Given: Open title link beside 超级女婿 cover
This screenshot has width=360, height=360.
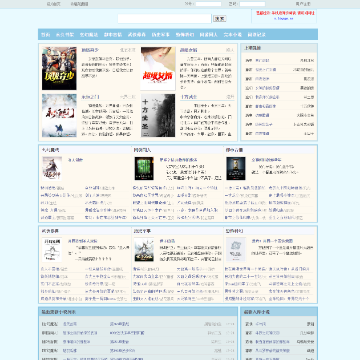Looking at the screenshot, I should [x=189, y=50].
